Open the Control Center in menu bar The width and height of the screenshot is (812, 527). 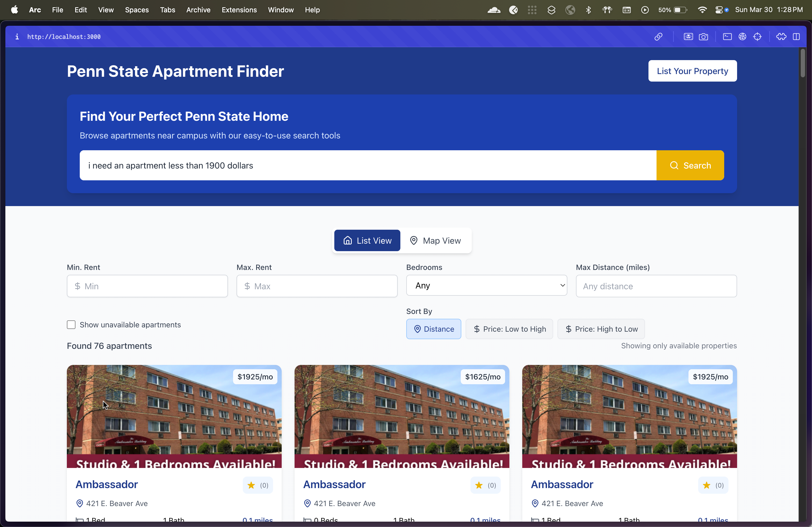point(719,10)
